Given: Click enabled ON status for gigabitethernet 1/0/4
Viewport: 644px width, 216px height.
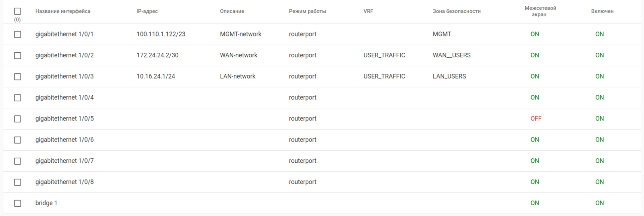Looking at the screenshot, I should click(599, 98).
